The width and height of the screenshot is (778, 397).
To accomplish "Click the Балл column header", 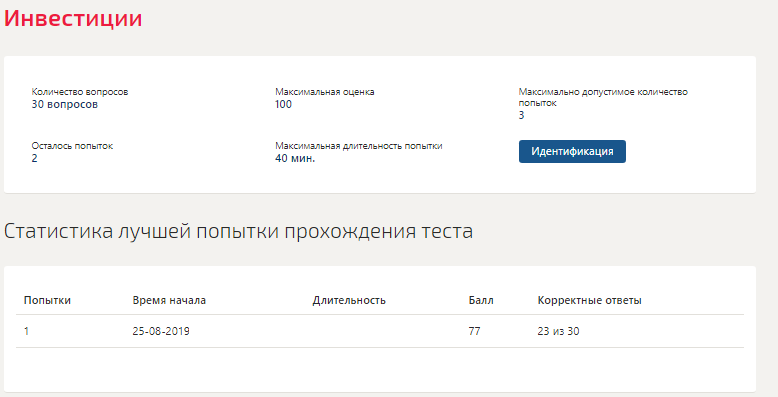I will tap(481, 300).
